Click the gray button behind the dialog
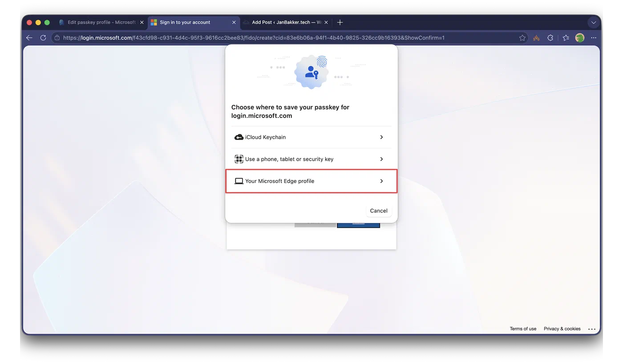This screenshot has height=364, width=623. (x=315, y=225)
